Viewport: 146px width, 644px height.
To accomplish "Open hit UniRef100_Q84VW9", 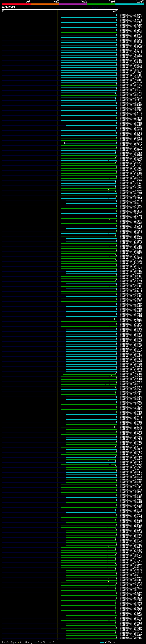I will pos(131,15).
